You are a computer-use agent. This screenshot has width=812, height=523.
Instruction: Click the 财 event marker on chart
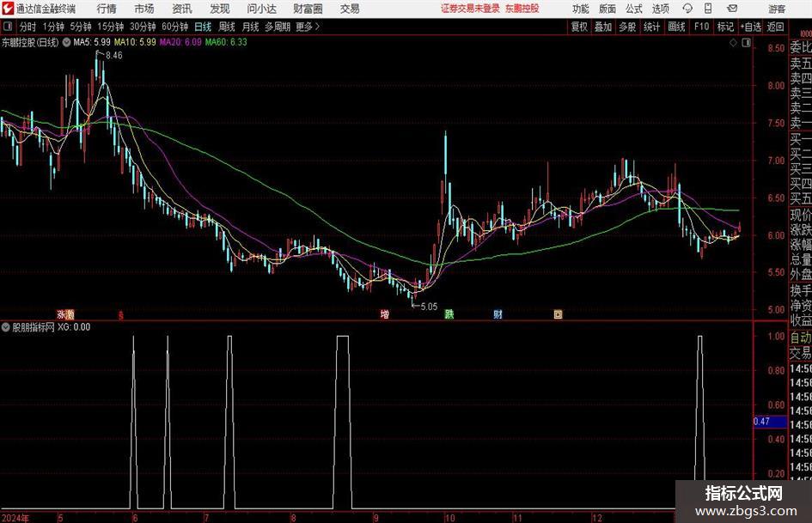(x=498, y=313)
